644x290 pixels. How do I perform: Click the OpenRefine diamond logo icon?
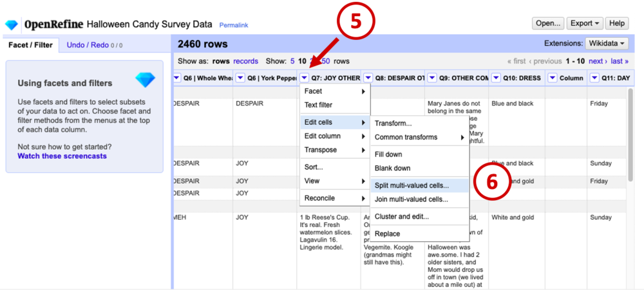12,24
